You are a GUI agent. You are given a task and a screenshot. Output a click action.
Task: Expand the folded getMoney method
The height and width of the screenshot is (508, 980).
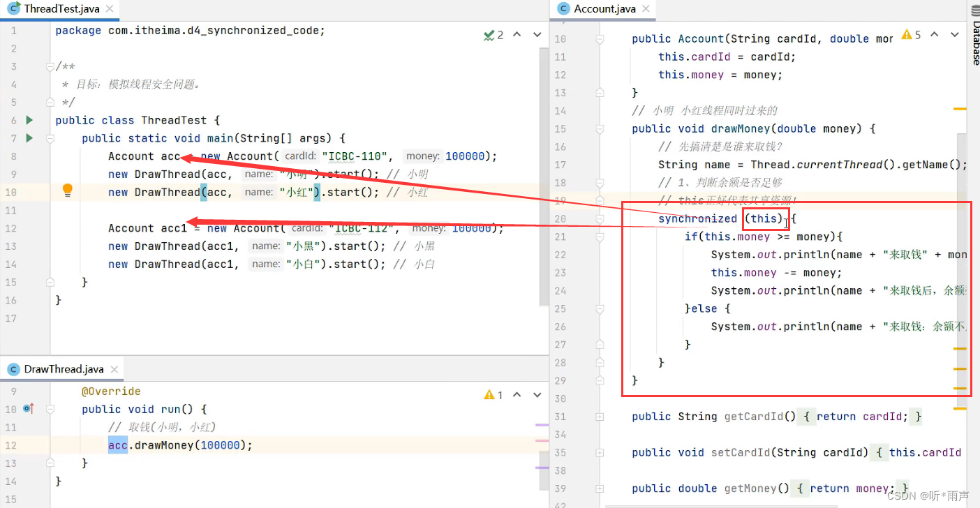pos(600,488)
